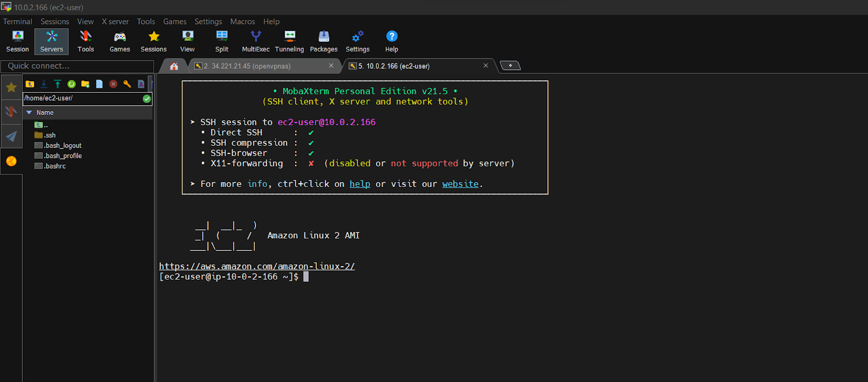Click the upload file arrow icon

point(58,84)
